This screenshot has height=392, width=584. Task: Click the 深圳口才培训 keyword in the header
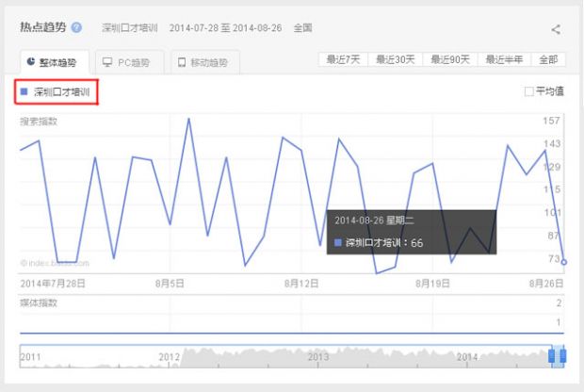click(x=130, y=28)
